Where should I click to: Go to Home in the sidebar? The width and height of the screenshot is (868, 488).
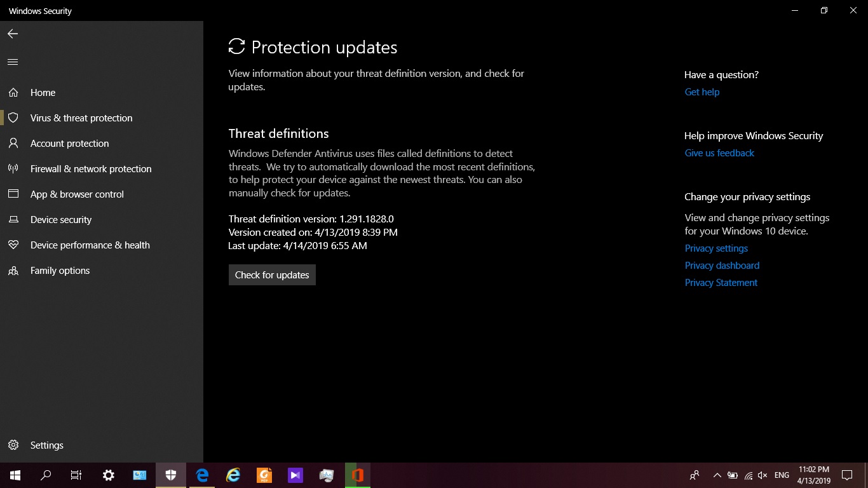(x=102, y=93)
